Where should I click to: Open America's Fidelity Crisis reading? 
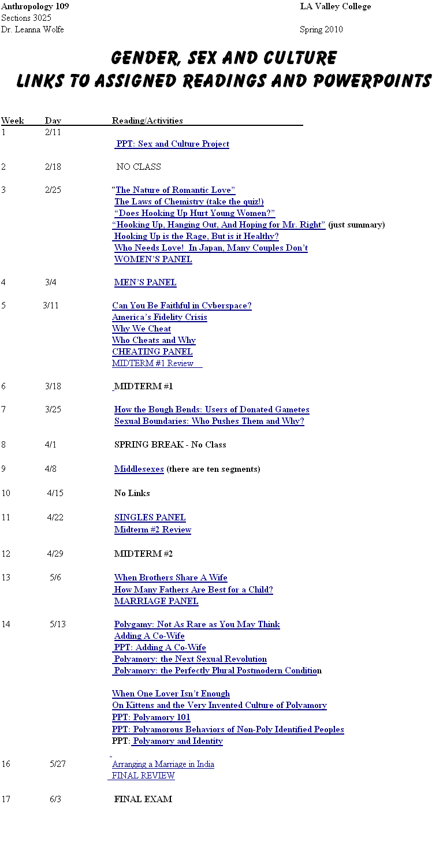[x=159, y=317]
